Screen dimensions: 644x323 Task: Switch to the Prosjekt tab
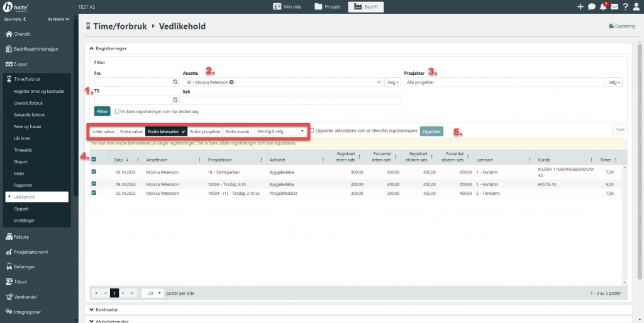click(327, 7)
